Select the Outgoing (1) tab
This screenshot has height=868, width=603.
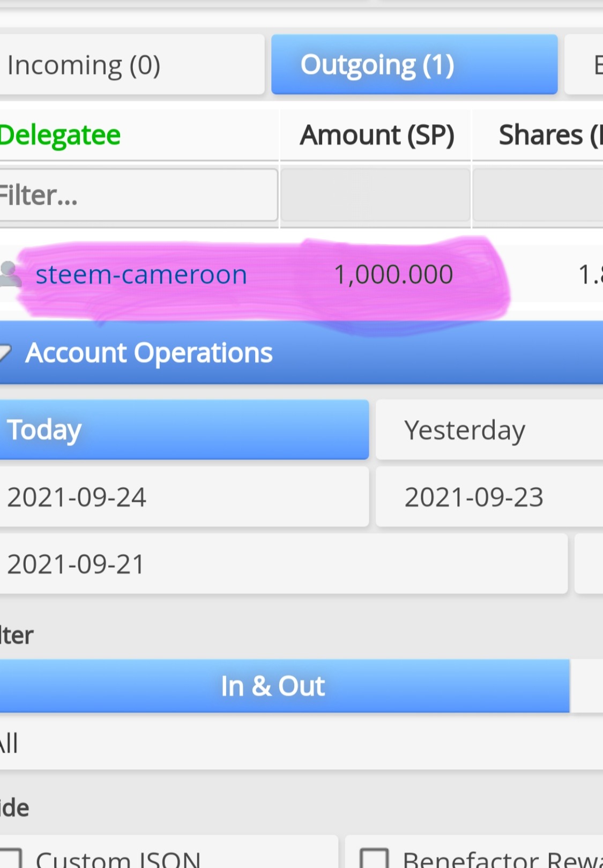pyautogui.click(x=414, y=65)
